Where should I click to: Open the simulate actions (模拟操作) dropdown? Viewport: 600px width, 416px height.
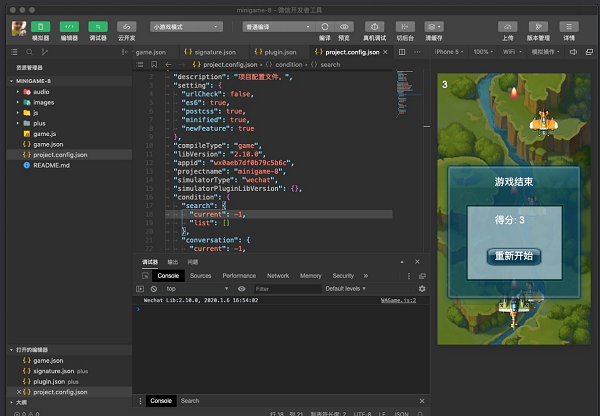click(545, 52)
